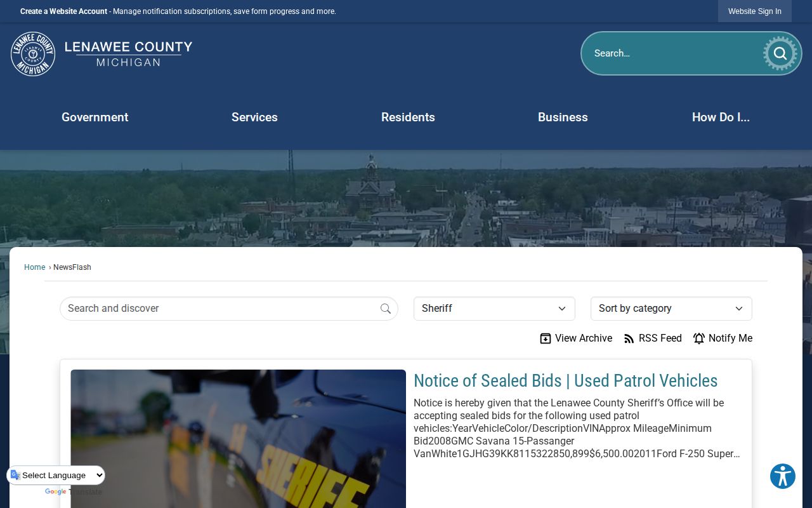
Task: Open the Services menu
Action: 254,117
